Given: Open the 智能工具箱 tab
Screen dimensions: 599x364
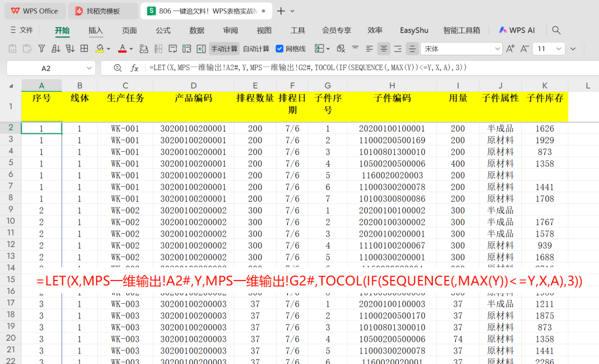Looking at the screenshot, I should tap(462, 30).
